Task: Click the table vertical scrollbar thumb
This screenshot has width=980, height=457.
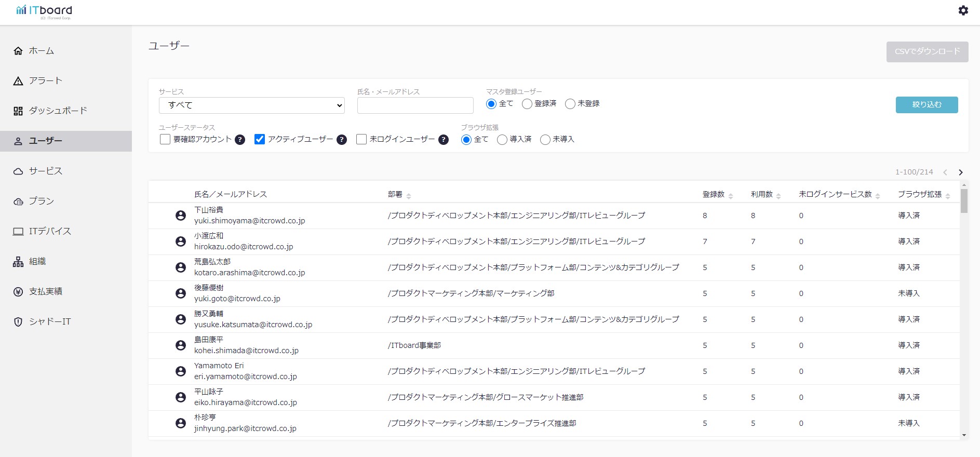Action: point(964,201)
